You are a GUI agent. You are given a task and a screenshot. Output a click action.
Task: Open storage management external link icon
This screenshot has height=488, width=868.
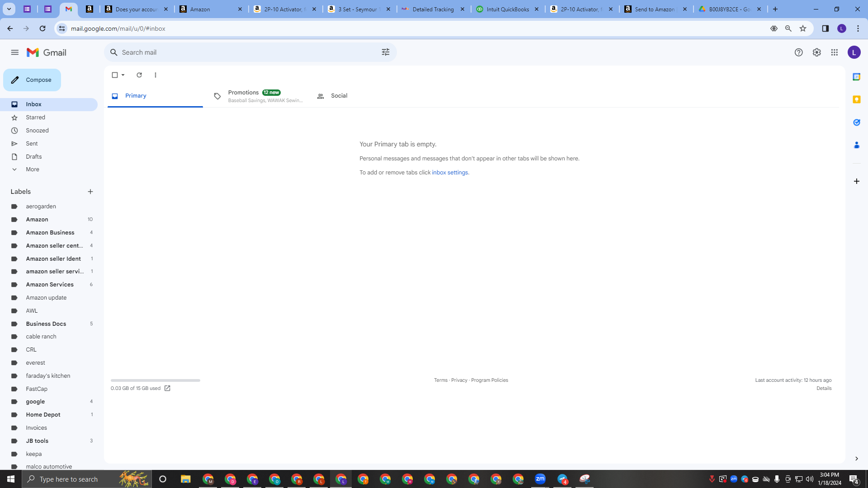[x=167, y=389]
